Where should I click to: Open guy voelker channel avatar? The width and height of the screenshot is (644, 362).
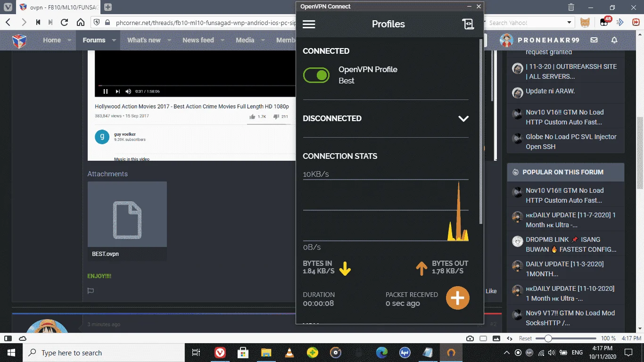(x=102, y=137)
